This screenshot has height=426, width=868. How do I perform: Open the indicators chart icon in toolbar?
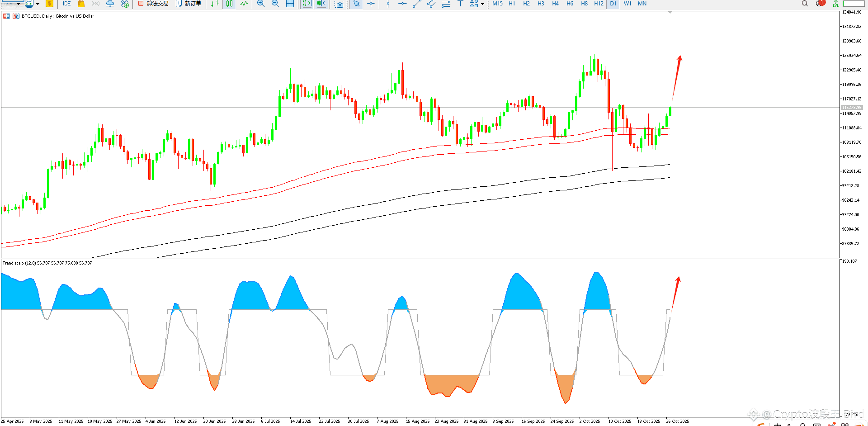[29, 4]
